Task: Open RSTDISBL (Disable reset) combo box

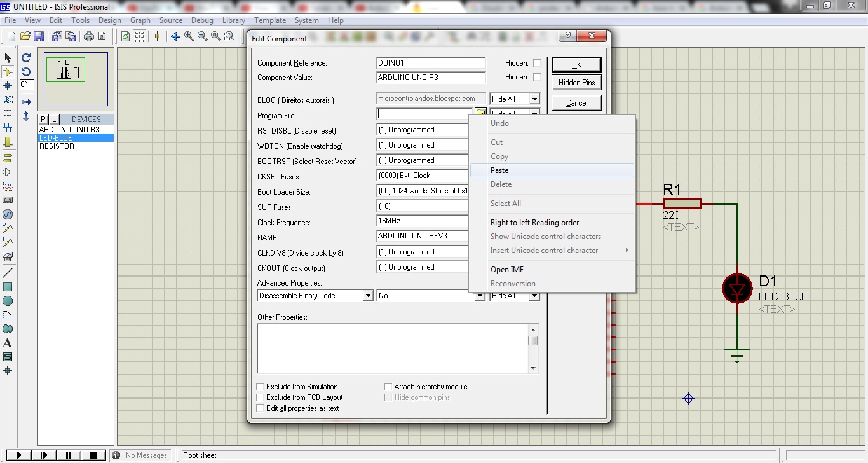Action: pos(423,130)
